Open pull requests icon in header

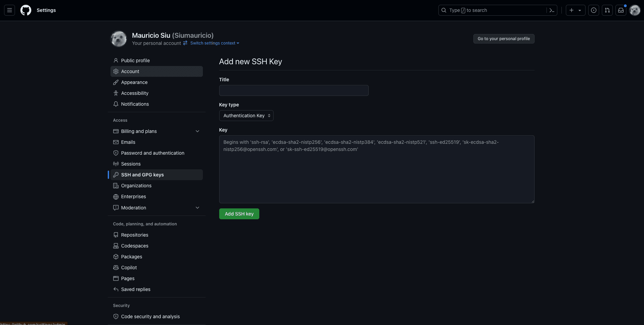[607, 10]
